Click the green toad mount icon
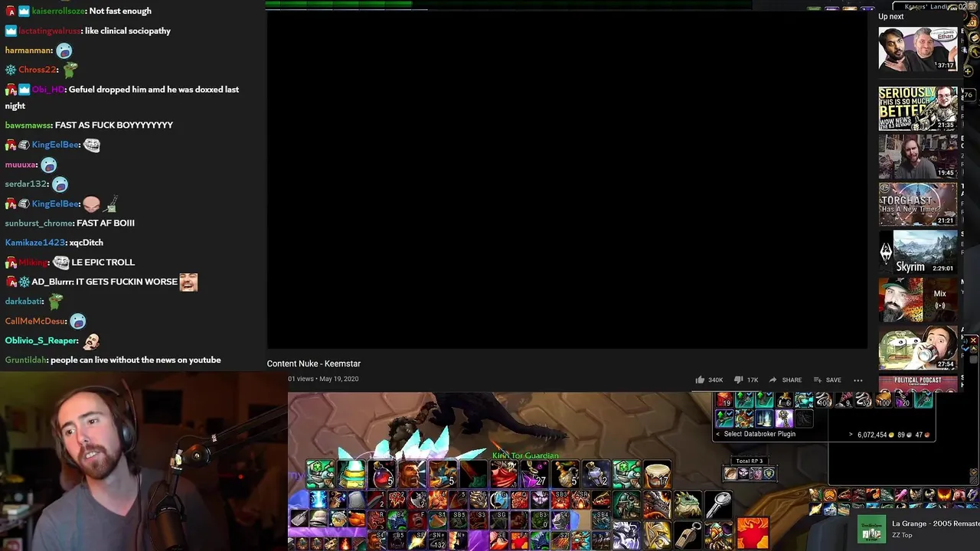Image resolution: width=980 pixels, height=551 pixels. point(688,505)
